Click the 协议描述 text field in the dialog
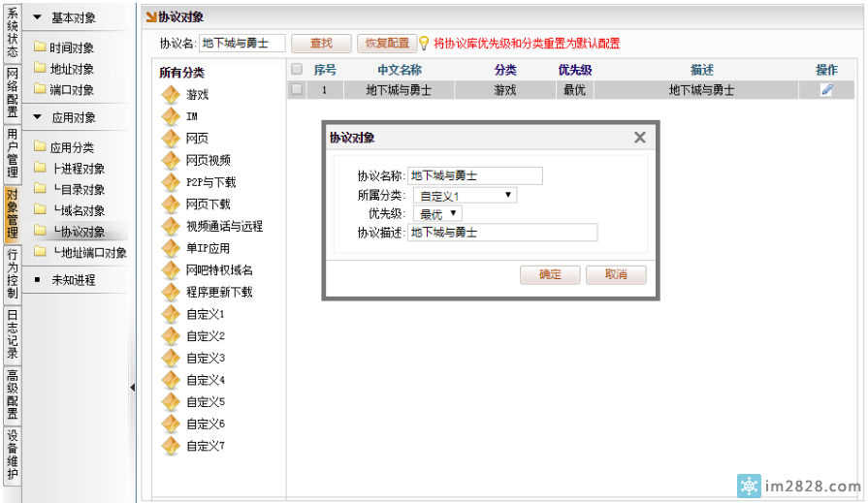This screenshot has height=503, width=868. point(502,233)
